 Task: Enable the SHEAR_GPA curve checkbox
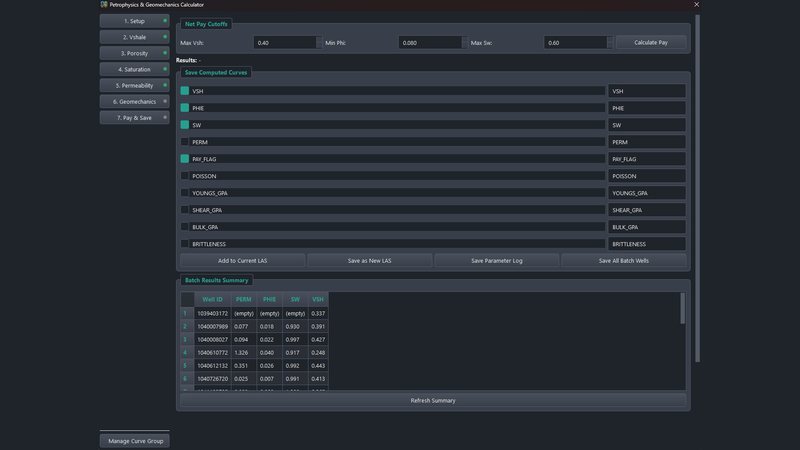coord(185,210)
